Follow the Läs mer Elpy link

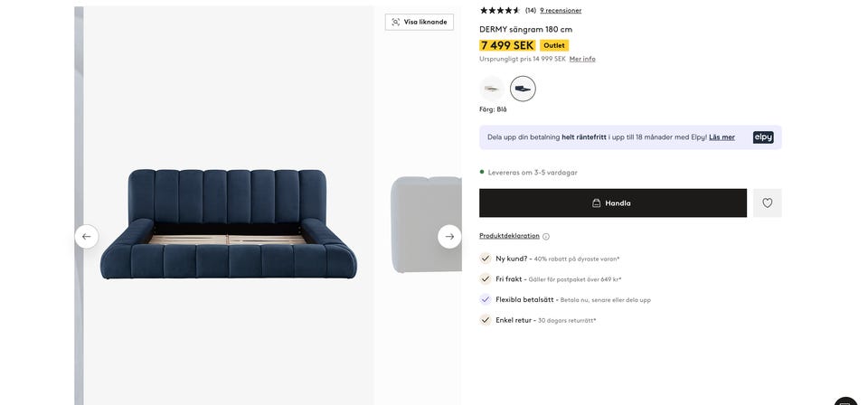pos(722,137)
